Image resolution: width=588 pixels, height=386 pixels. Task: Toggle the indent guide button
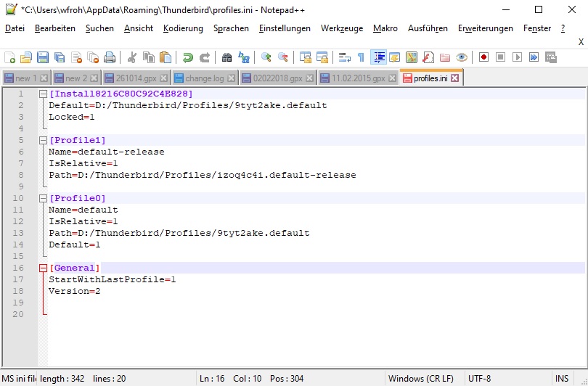378,57
